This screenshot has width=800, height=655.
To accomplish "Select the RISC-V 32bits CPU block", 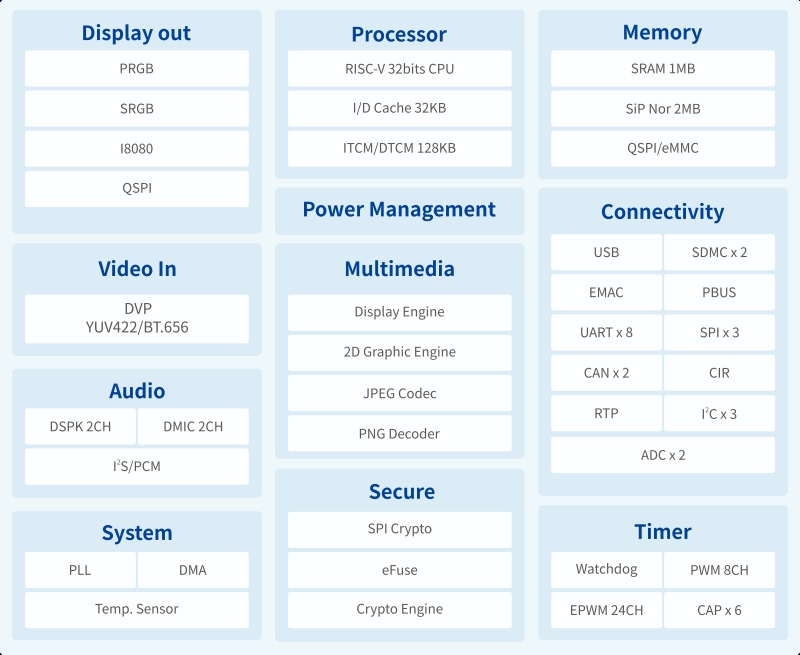I will pyautogui.click(x=399, y=68).
